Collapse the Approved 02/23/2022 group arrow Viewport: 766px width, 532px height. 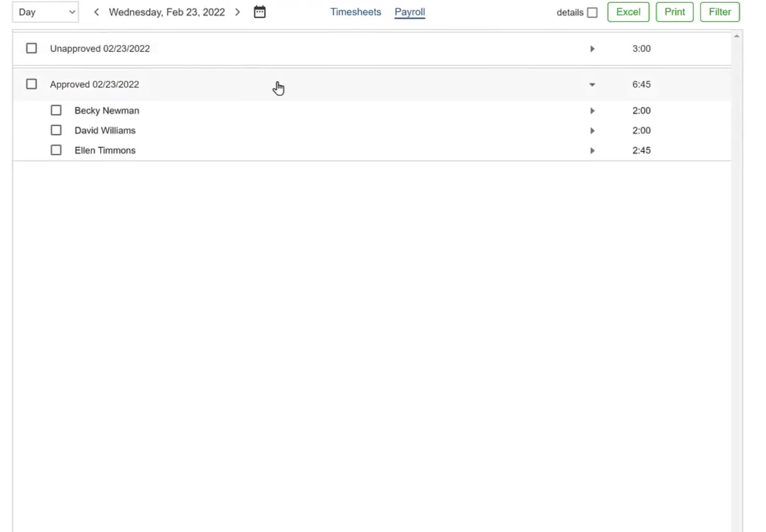click(592, 85)
